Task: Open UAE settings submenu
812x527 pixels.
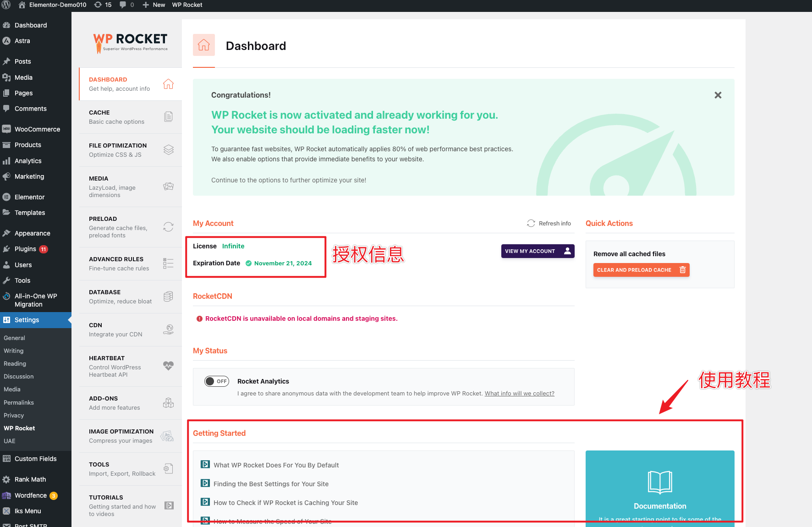Action: pyautogui.click(x=10, y=441)
